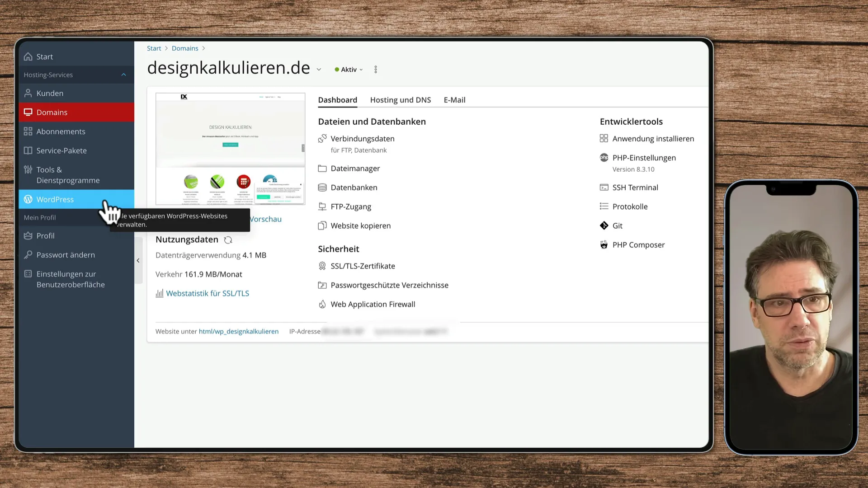Screen dimensions: 868x488
Task: Start the Website kopieren function
Action: coord(360,225)
